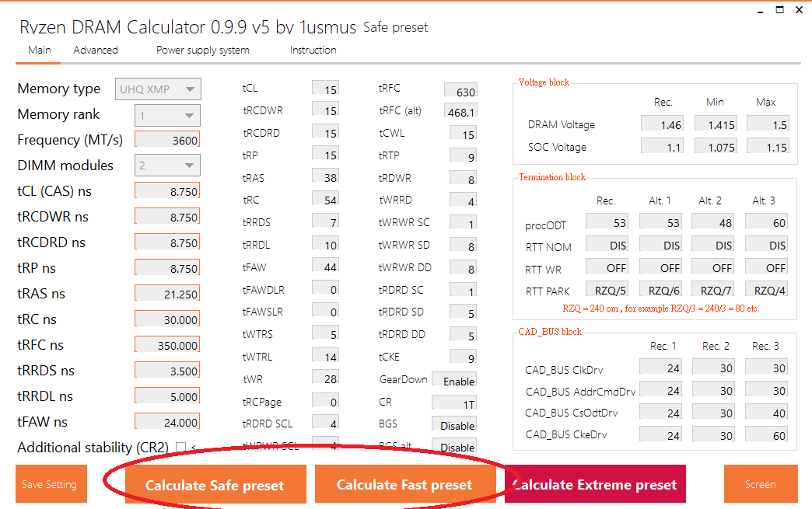Click Calculate Fast preset button
Screen dimensions: 812x509
point(405,484)
